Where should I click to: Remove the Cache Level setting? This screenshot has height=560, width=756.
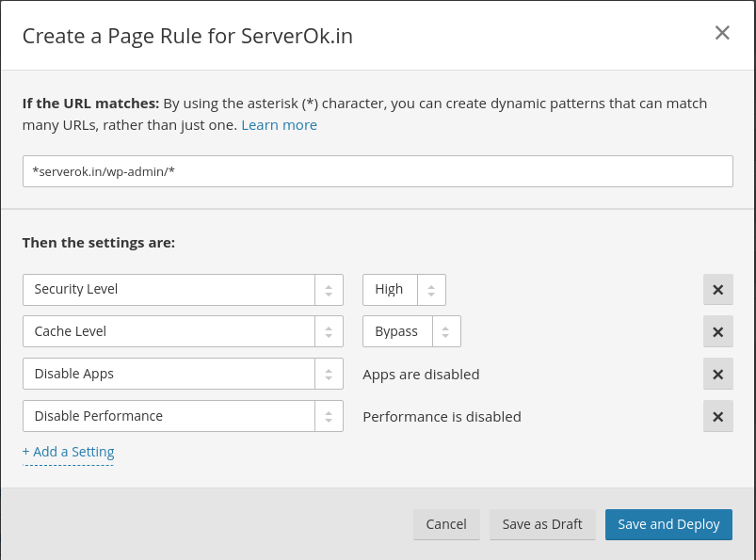point(717,331)
